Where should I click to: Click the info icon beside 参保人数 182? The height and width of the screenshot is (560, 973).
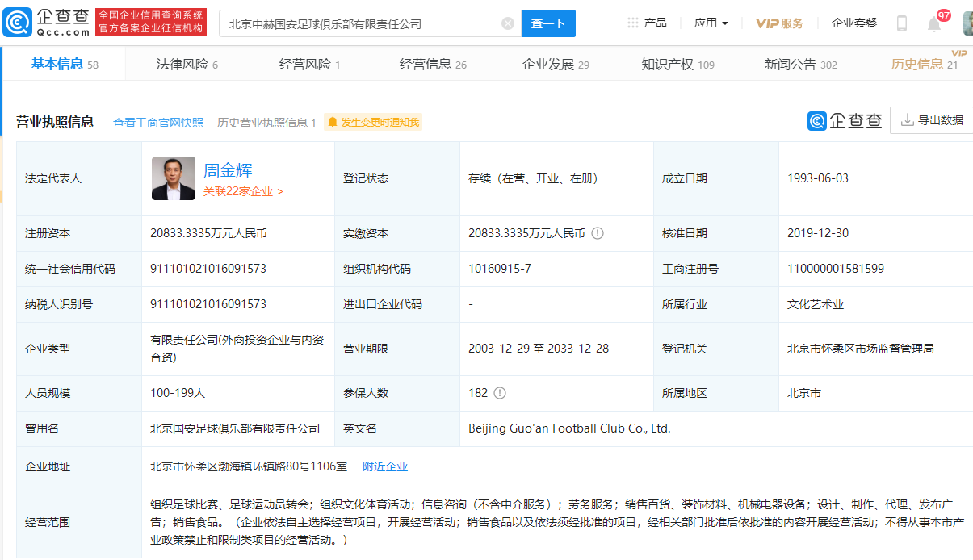(500, 393)
